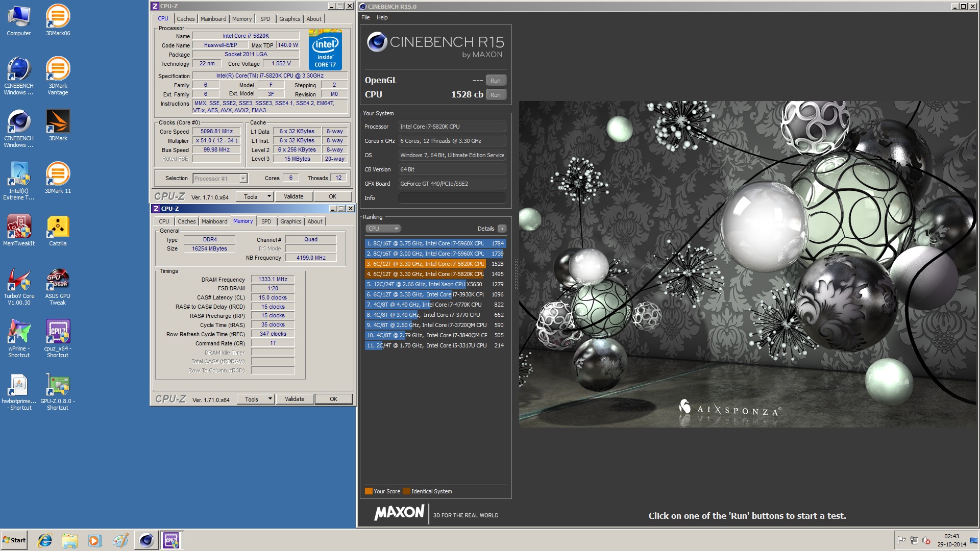Screen dimensions: 980x551
Task: Open the Mainboard tab in top CPU-Z
Action: point(213,19)
